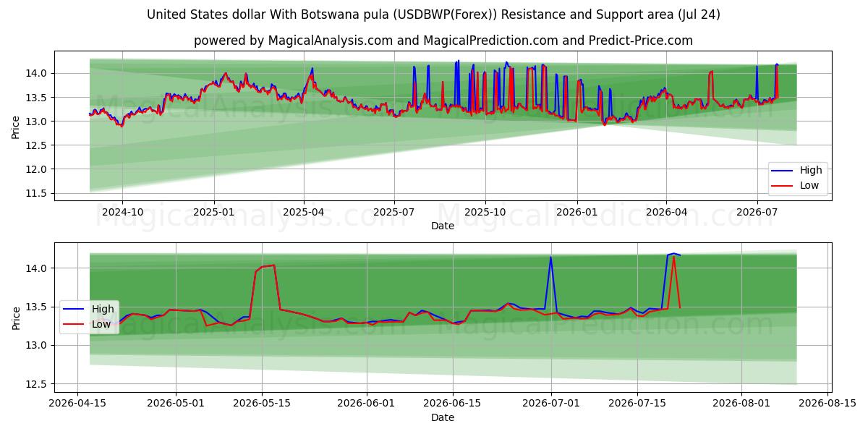Click the '2026-05-01' date tick label
Viewport: 868px width, 434px height.
[x=176, y=403]
